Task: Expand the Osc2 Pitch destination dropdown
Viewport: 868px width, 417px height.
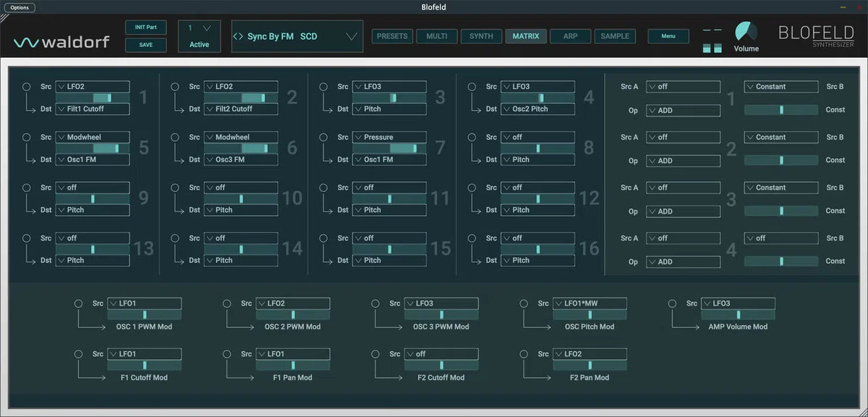Action: pyautogui.click(x=538, y=109)
